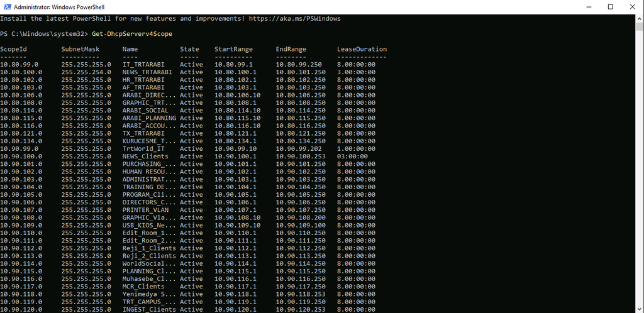Click scope ID 10.90.105.0
Viewport: 644px width, 313px height.
(x=21, y=194)
